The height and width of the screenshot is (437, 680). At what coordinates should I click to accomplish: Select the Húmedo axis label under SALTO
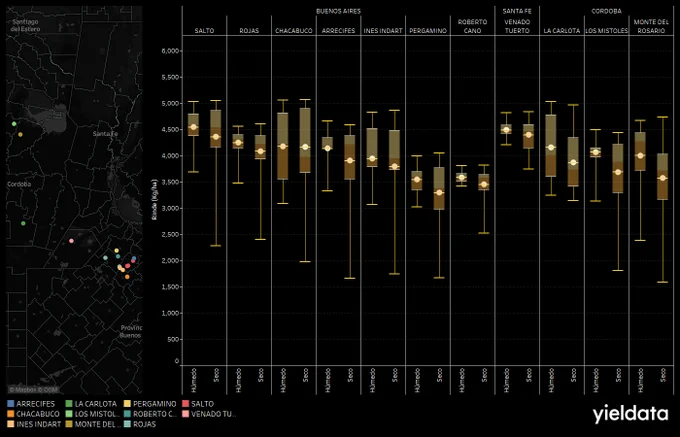click(x=194, y=381)
